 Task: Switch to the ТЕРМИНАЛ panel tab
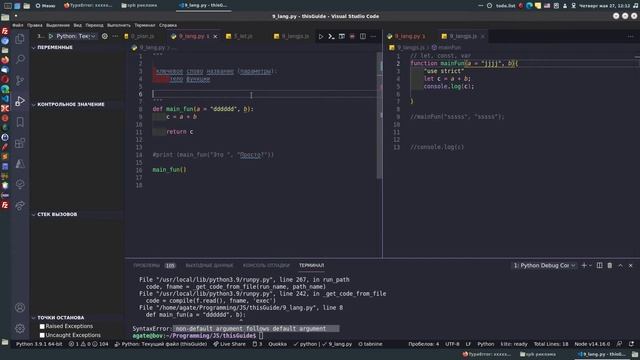(311, 265)
